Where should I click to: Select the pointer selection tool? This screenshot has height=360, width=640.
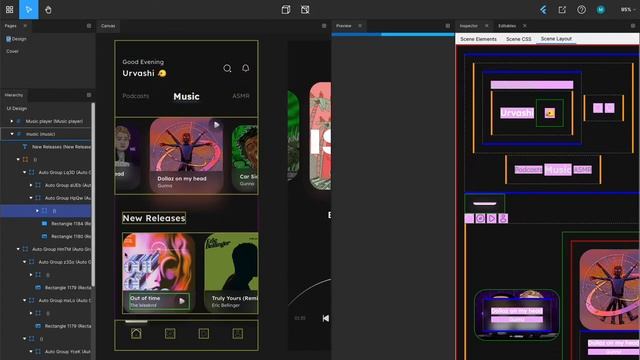click(x=29, y=9)
